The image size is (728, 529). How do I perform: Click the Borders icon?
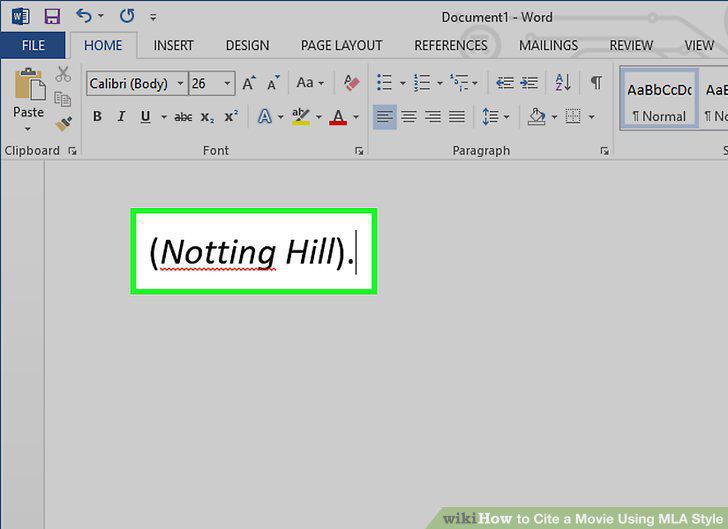(573, 117)
